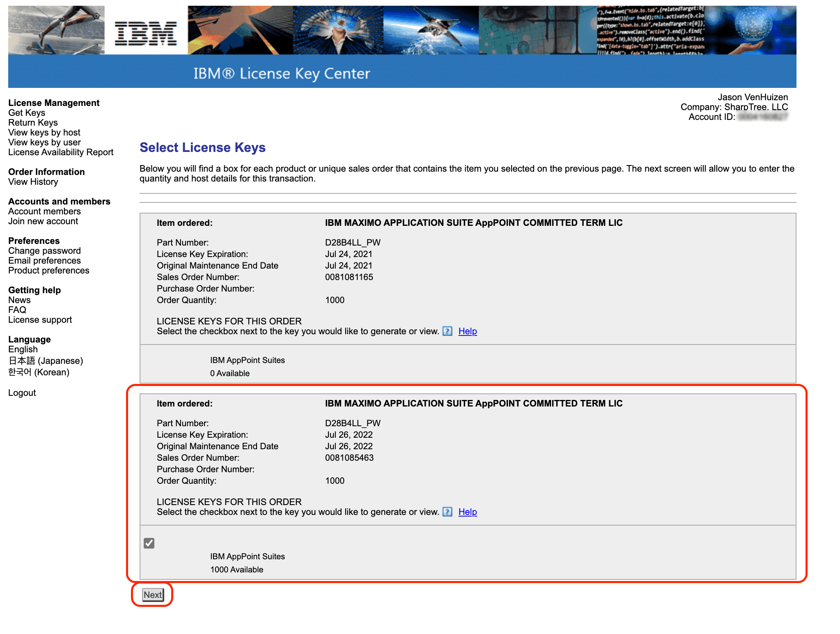Switch language to Japanese

[46, 361]
